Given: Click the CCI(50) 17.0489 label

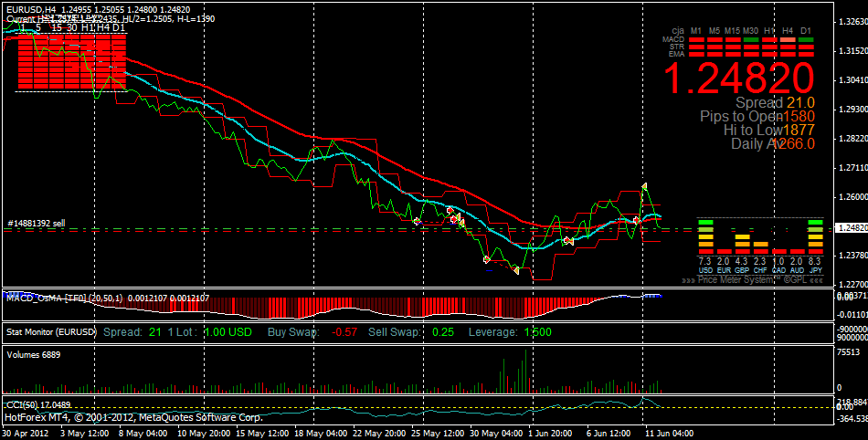Looking at the screenshot, I should [x=38, y=404].
